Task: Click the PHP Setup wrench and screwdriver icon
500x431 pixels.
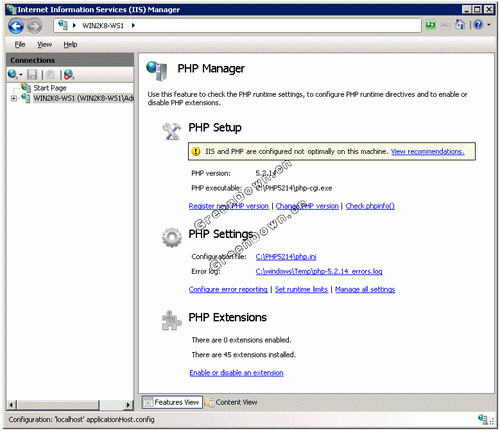Action: (x=172, y=131)
